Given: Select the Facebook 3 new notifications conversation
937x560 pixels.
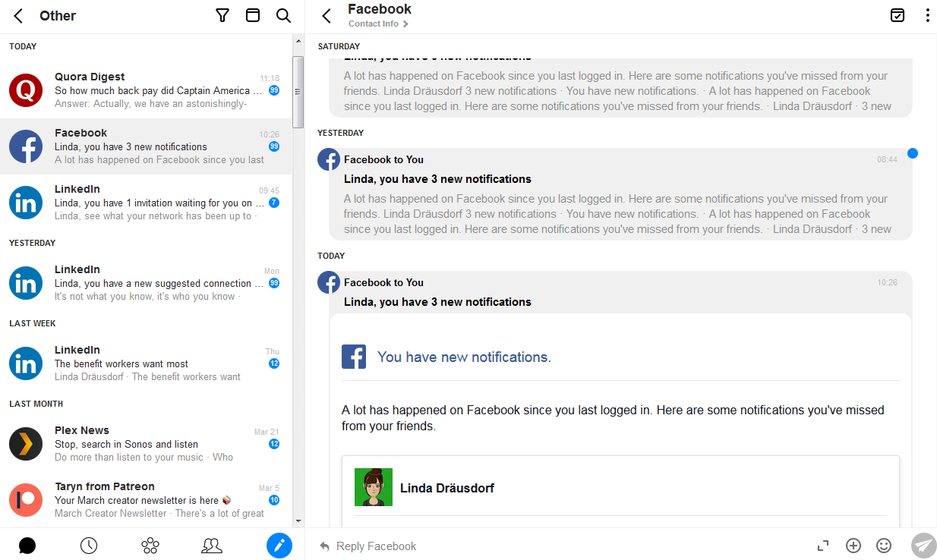Looking at the screenshot, I should pos(146,146).
